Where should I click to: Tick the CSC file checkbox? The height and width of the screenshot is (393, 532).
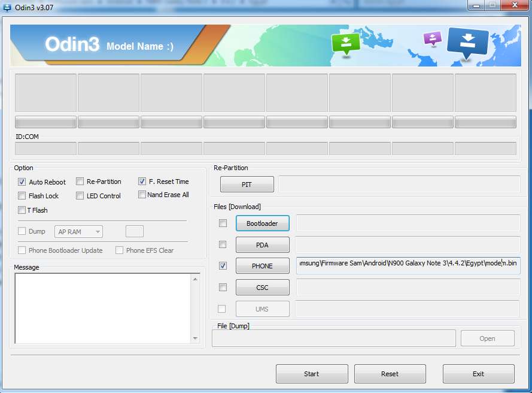tap(223, 288)
